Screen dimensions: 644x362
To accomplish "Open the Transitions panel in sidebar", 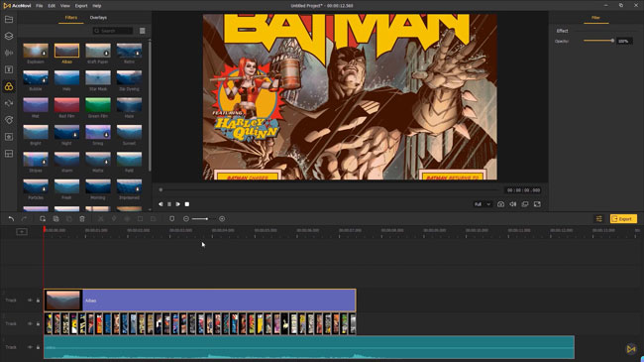I will coord(9,103).
